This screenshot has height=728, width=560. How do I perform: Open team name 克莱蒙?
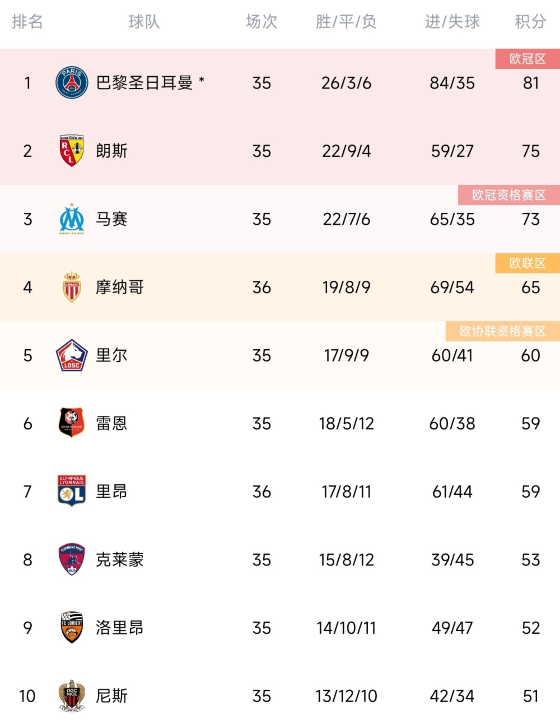coord(120,559)
